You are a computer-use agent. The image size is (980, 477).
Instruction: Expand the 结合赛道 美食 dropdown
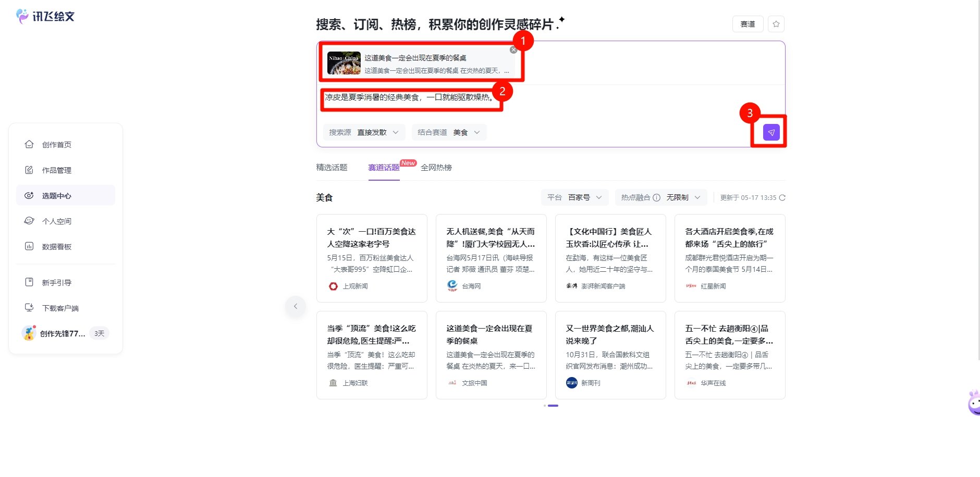click(449, 132)
